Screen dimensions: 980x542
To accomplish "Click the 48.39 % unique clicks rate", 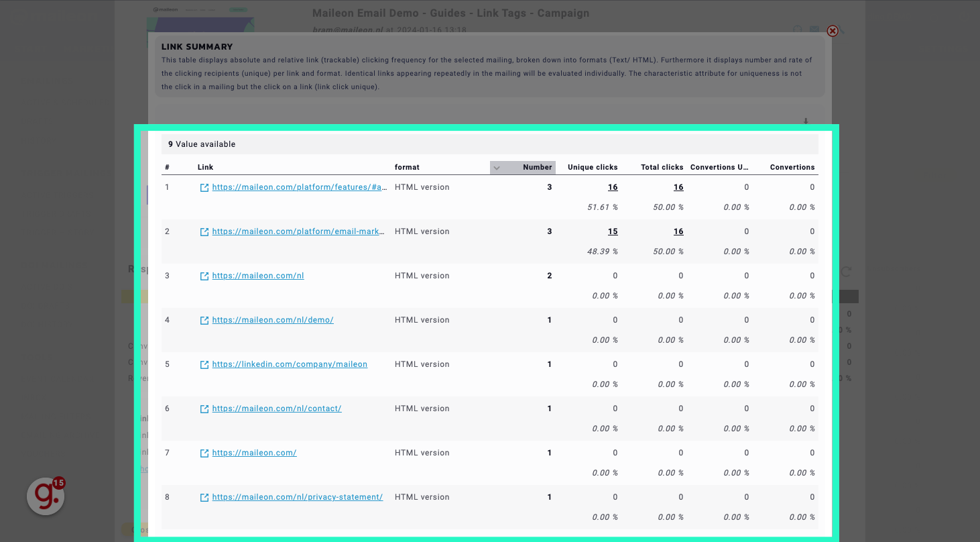I will (x=603, y=252).
